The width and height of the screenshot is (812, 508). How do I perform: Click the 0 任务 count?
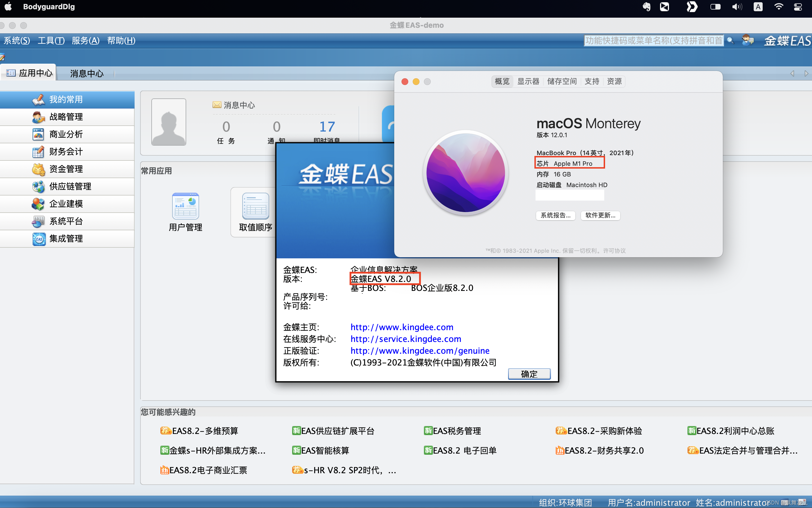click(x=226, y=127)
